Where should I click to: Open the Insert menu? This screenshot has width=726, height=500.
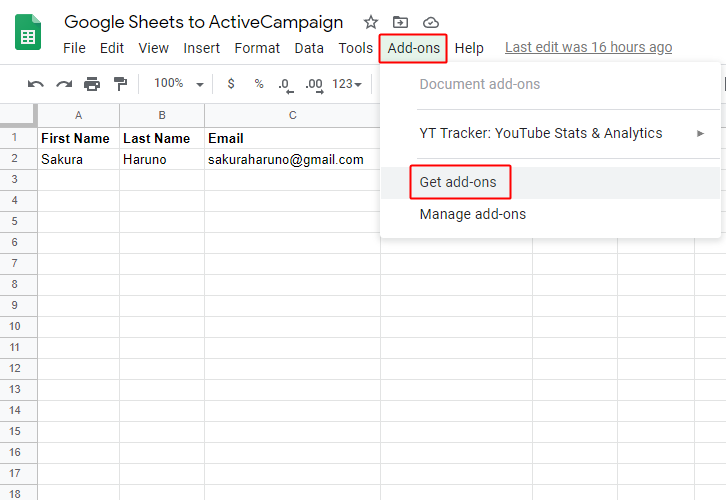pos(201,48)
